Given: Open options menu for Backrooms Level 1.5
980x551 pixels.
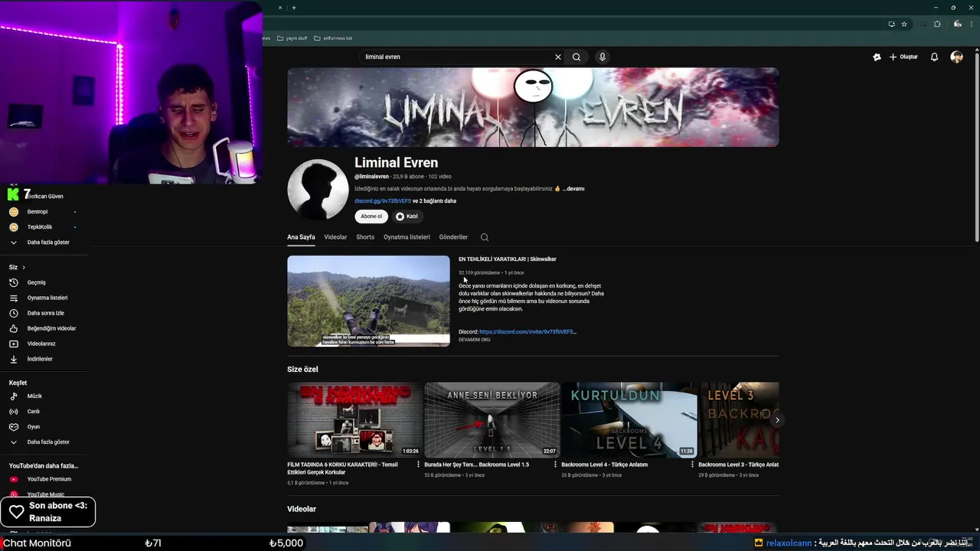Looking at the screenshot, I should [x=555, y=465].
